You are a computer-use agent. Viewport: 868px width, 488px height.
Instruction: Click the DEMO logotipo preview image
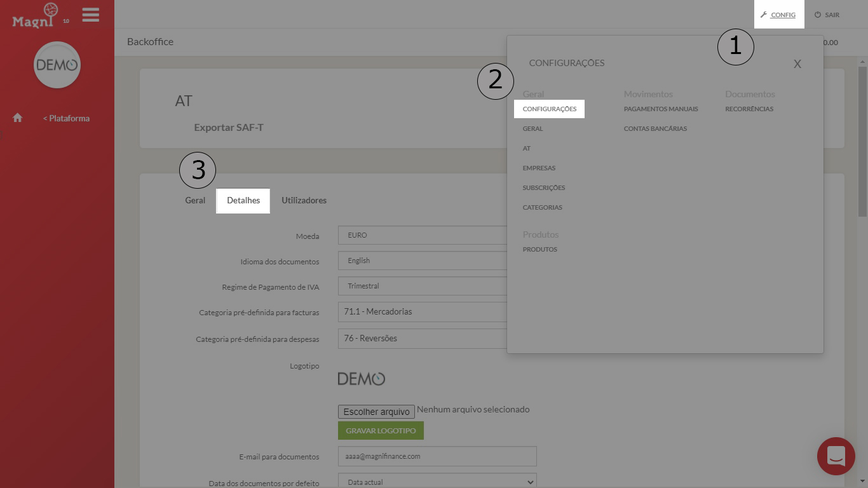(x=362, y=379)
